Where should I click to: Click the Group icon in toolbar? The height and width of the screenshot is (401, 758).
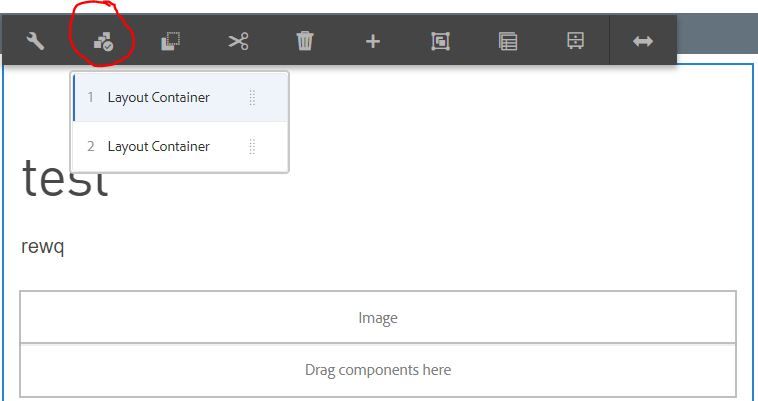[440, 41]
